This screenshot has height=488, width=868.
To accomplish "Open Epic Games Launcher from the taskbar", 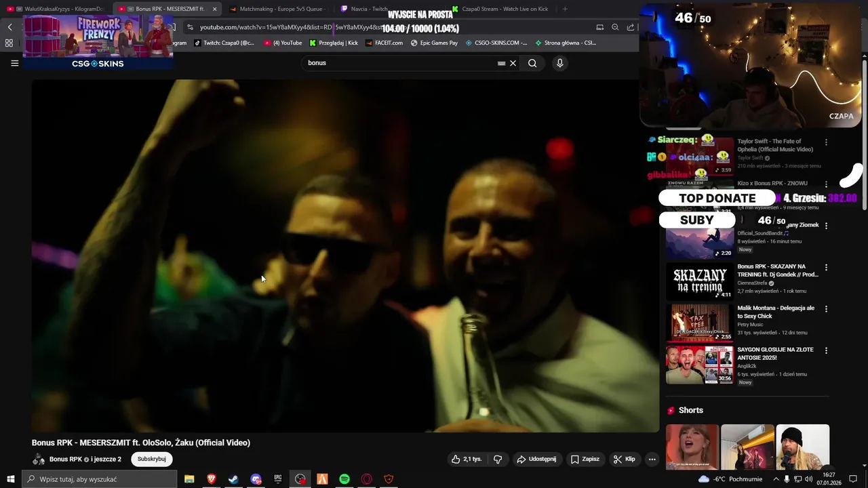I will pos(278,479).
